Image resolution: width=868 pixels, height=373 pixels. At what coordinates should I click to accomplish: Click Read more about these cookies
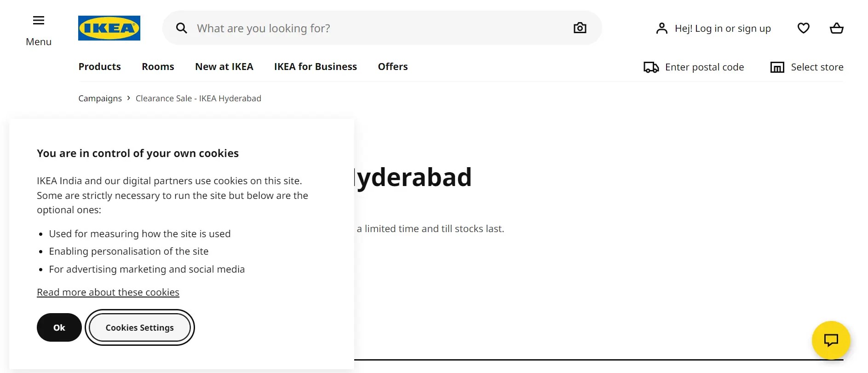point(108,292)
